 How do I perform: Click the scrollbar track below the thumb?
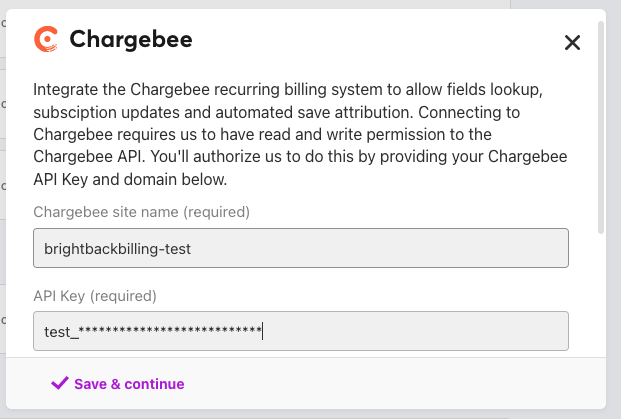(x=601, y=293)
